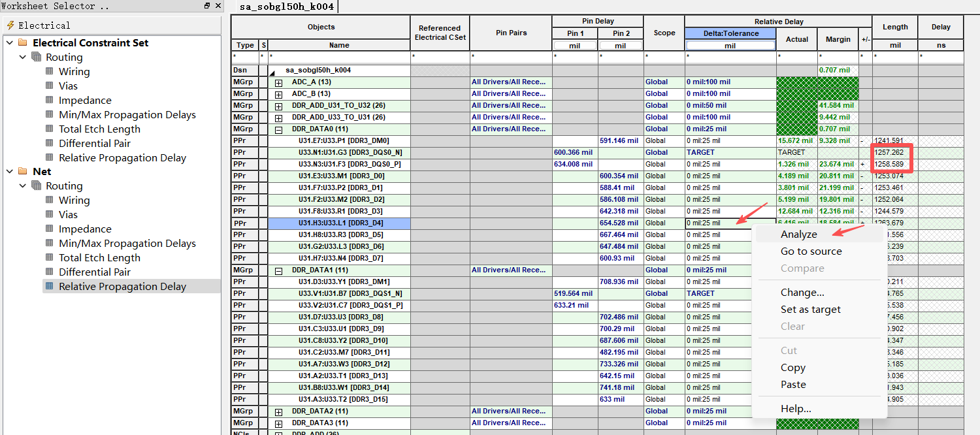The height and width of the screenshot is (435, 980).
Task: Open Relative Propagation Delay icon under Electrical Constraint Set
Action: 50,158
